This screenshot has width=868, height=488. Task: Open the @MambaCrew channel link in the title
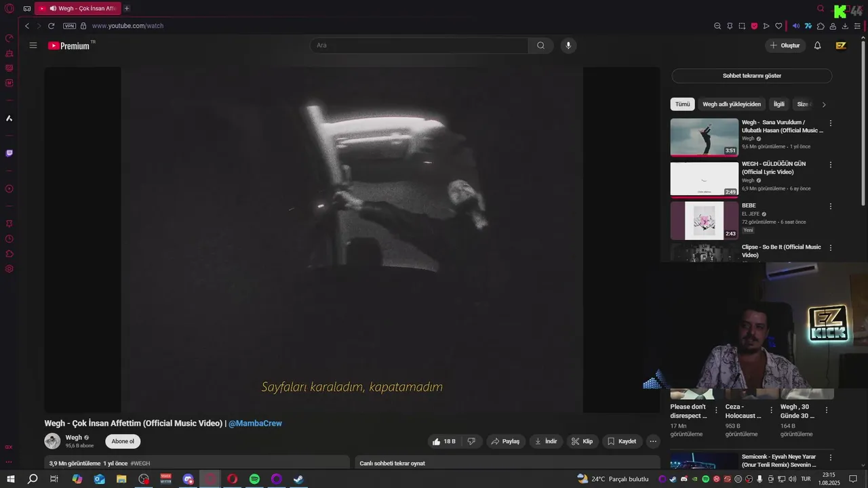click(255, 424)
